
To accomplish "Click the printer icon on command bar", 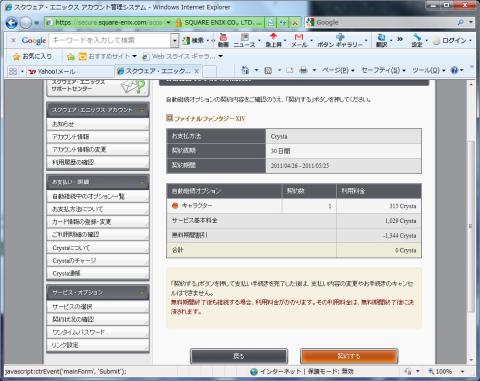I will 303,70.
